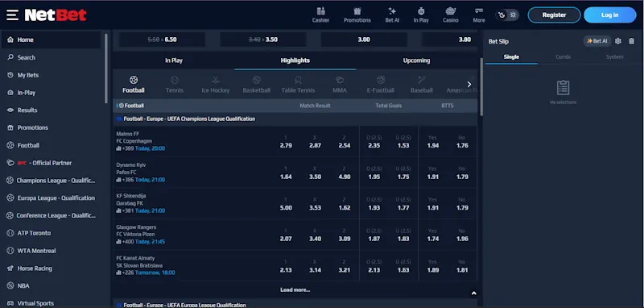Open Results in sidebar

click(51, 110)
